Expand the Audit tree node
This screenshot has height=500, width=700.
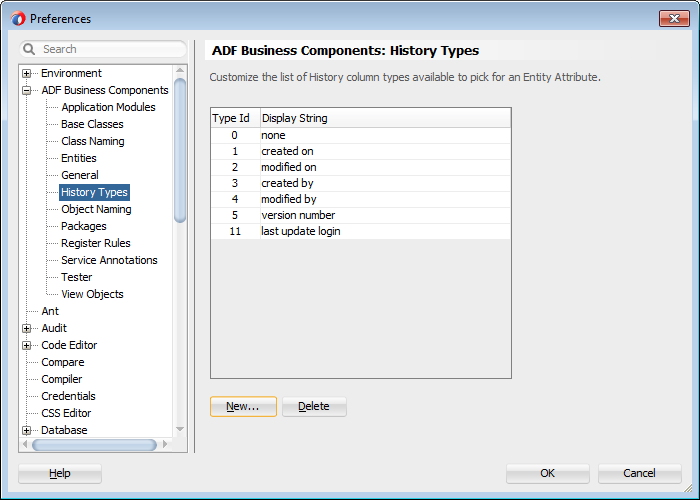coord(26,329)
